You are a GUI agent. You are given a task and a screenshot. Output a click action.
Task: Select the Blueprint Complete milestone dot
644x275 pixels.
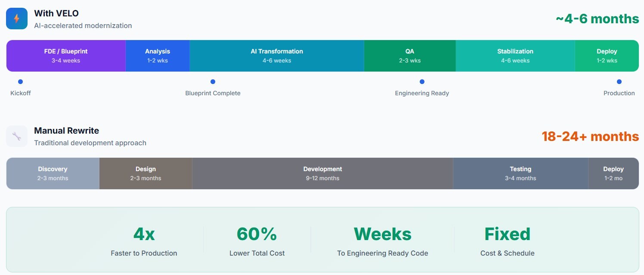[213, 82]
